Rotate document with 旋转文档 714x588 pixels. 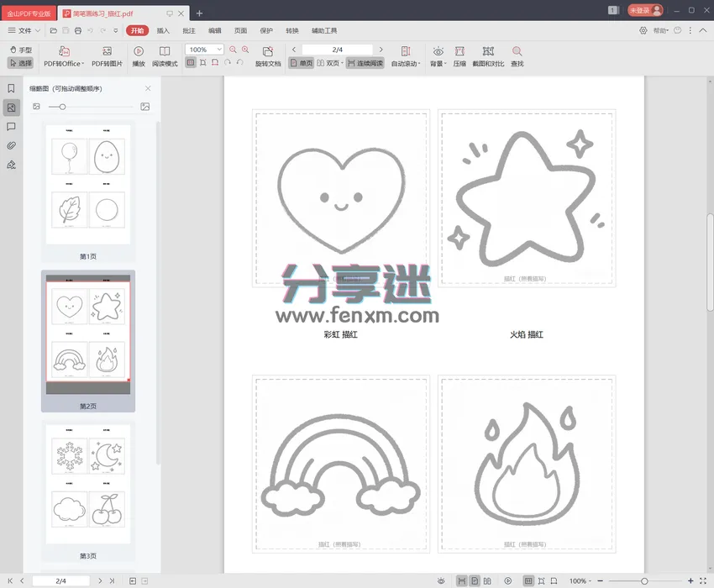pyautogui.click(x=268, y=56)
